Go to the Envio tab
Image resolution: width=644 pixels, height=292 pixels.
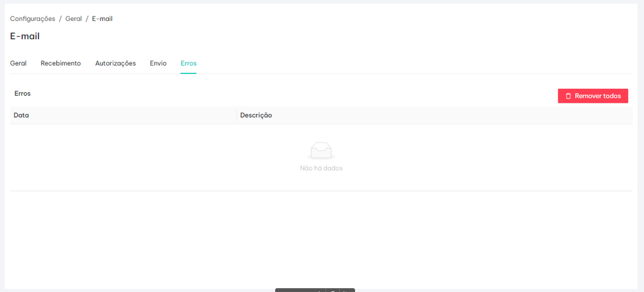158,63
